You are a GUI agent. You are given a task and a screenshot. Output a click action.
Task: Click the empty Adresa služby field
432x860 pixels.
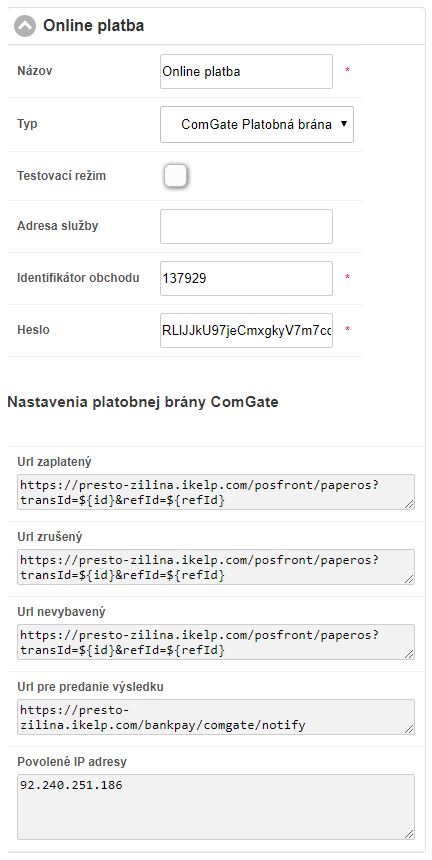[x=246, y=226]
